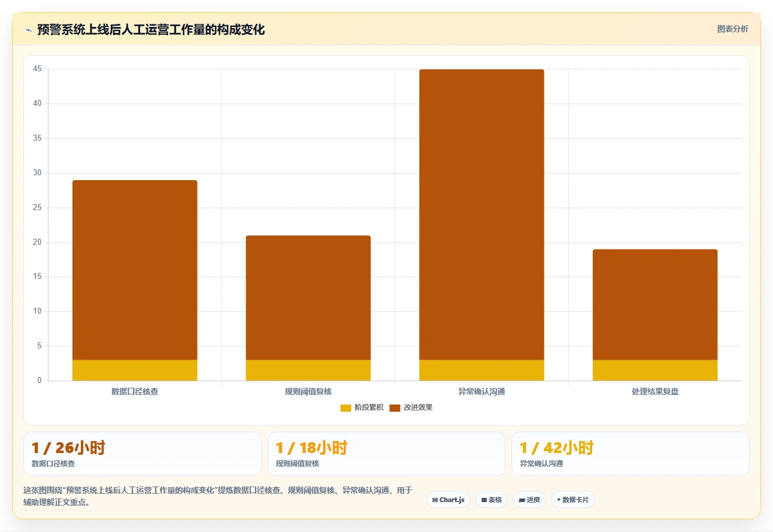The height and width of the screenshot is (532, 773).
Task: Click the 处理结果复盘 x-axis label
Action: pyautogui.click(x=655, y=392)
